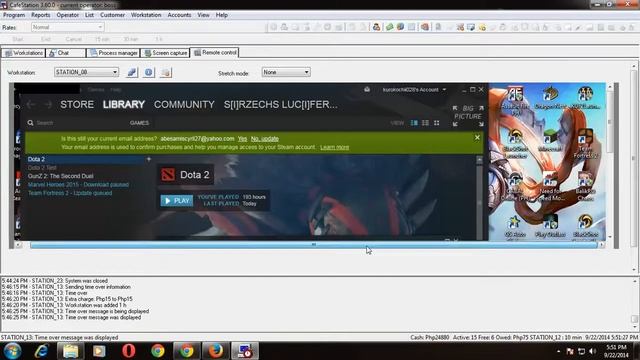Select the grid view icon in Steam

(437, 123)
